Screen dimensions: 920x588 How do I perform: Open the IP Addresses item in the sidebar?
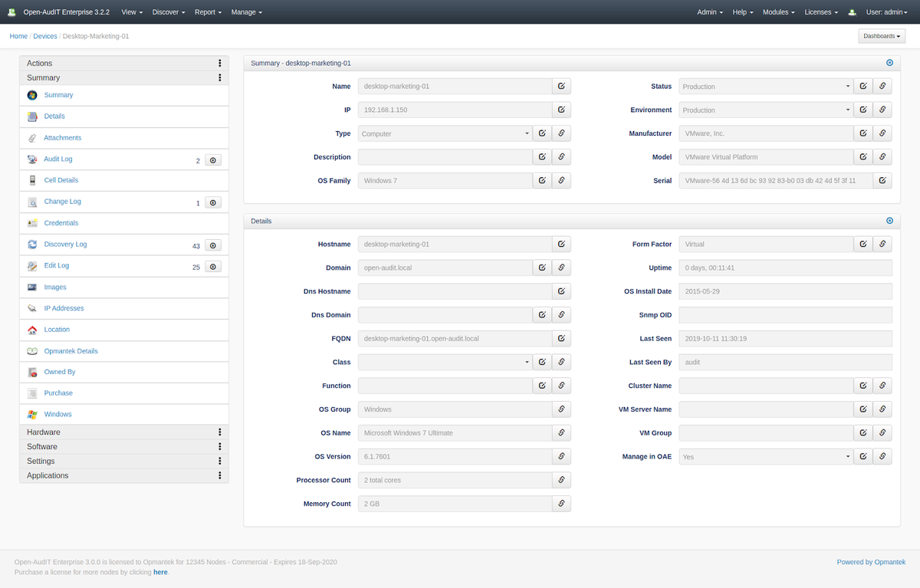pyautogui.click(x=64, y=308)
